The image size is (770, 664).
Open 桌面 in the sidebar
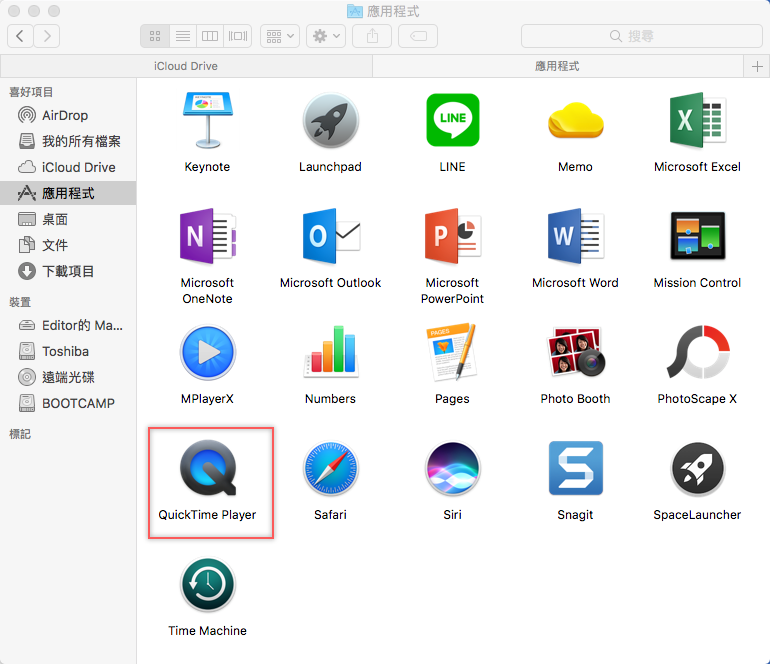coord(68,220)
